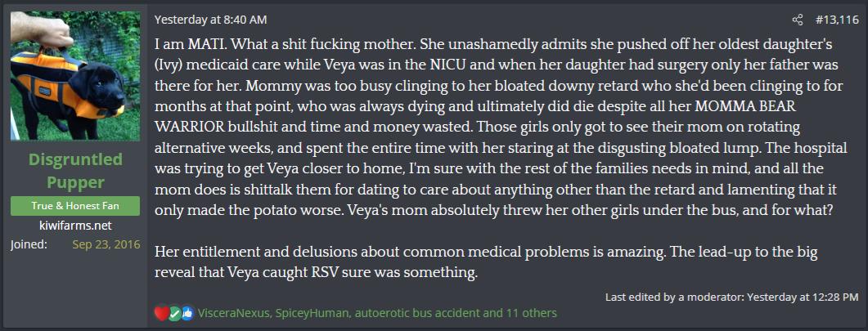Open Disgruntled Pupper's profile via username
868x331 pixels.
pyautogui.click(x=75, y=171)
